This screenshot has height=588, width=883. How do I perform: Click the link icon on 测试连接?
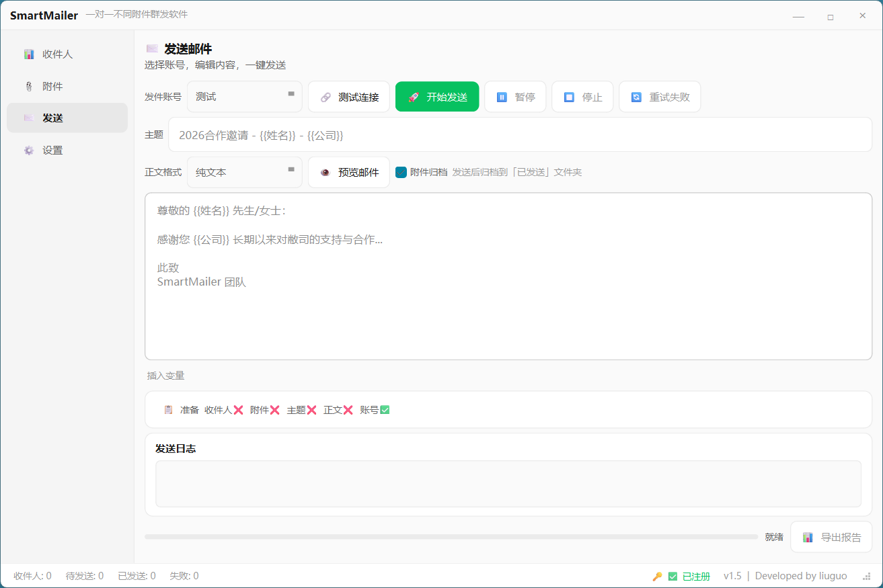click(x=325, y=97)
